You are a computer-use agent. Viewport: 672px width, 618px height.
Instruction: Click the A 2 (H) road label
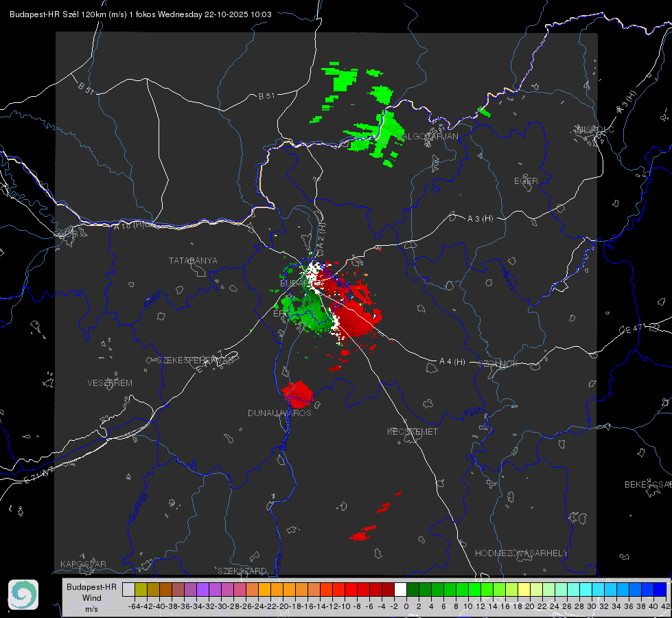click(321, 235)
